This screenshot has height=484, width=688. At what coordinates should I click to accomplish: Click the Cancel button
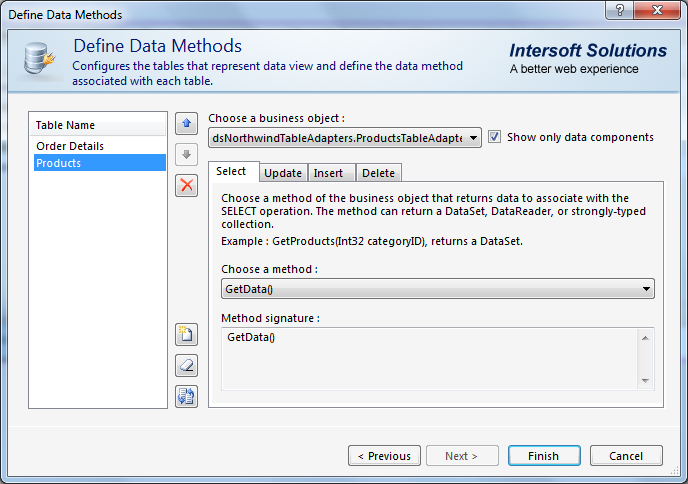625,456
